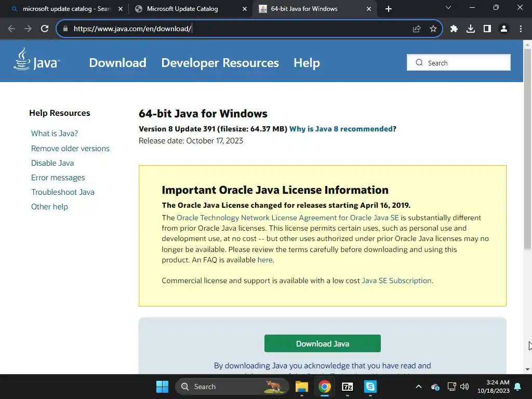Open the Other help link
Screen dimensions: 532x399
(x=49, y=207)
